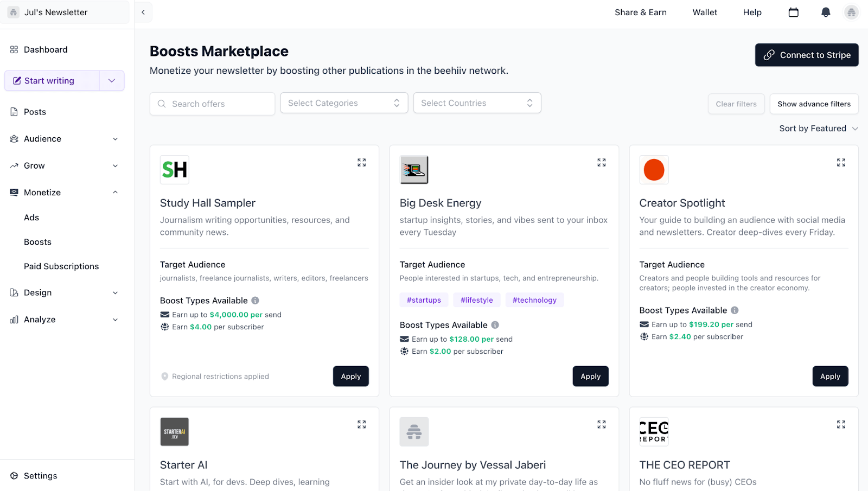Open Settings in the sidebar

(x=40, y=476)
